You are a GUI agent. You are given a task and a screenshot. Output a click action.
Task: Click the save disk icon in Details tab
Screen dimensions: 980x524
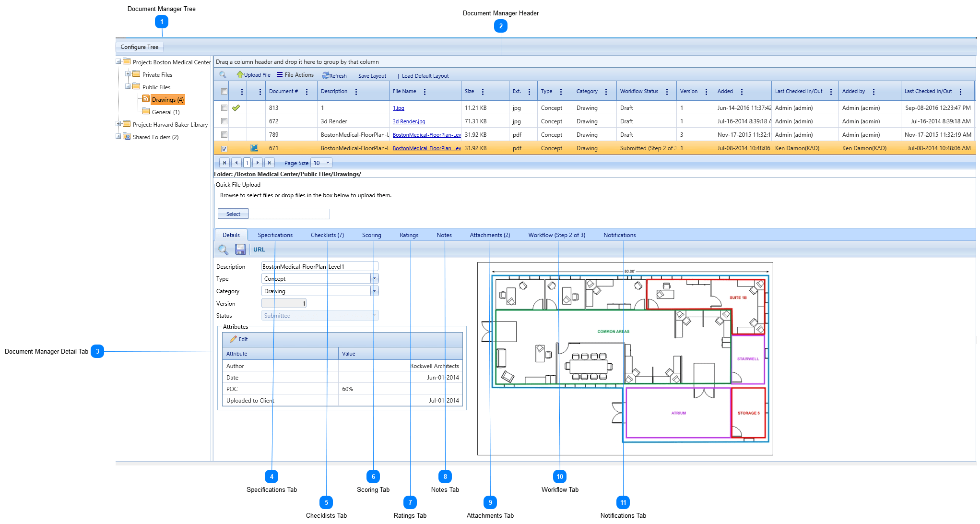[240, 250]
